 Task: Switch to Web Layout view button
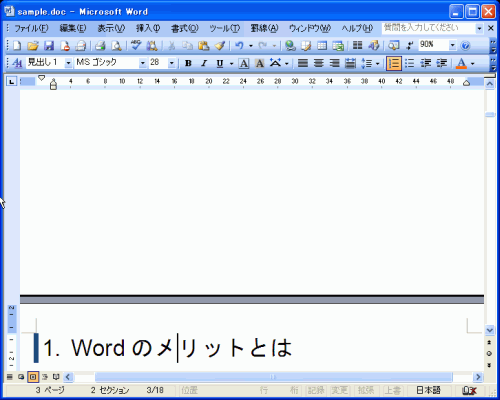tap(21, 377)
